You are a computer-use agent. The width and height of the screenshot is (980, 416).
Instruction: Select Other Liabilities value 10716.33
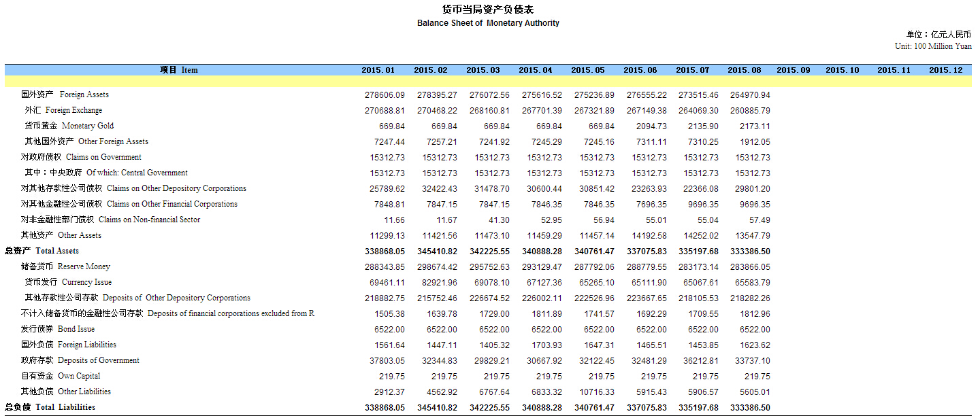597,392
